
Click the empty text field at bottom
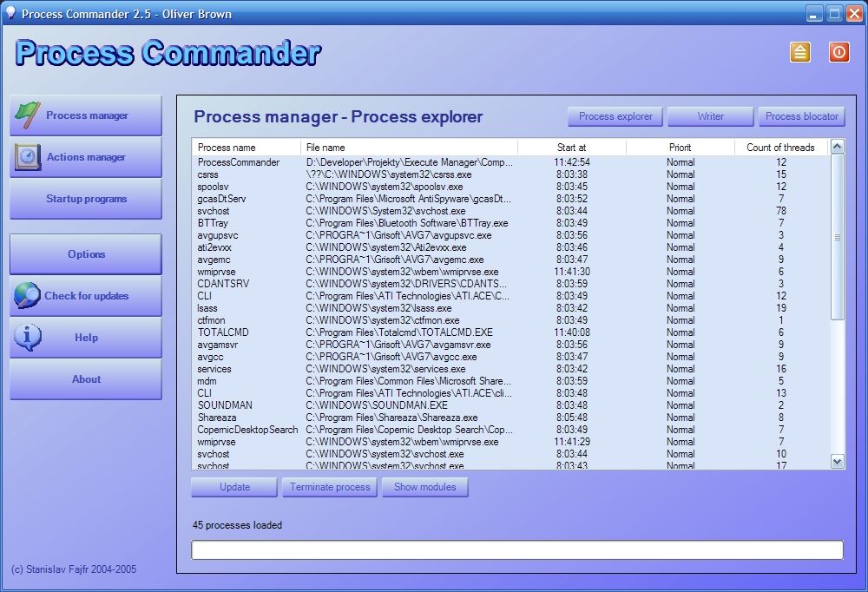click(x=517, y=550)
